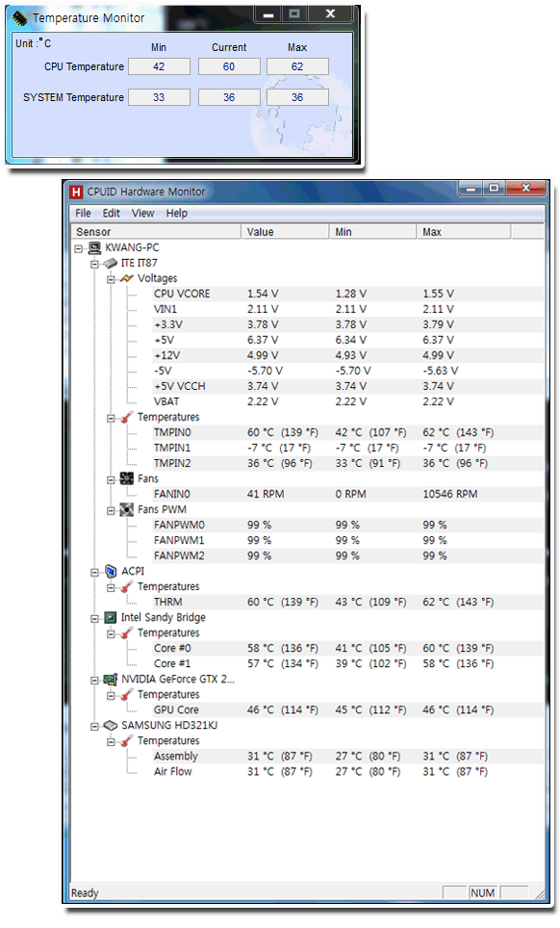560x928 pixels.
Task: Click the CPU Temperature Min field showing 42
Action: pyautogui.click(x=159, y=66)
